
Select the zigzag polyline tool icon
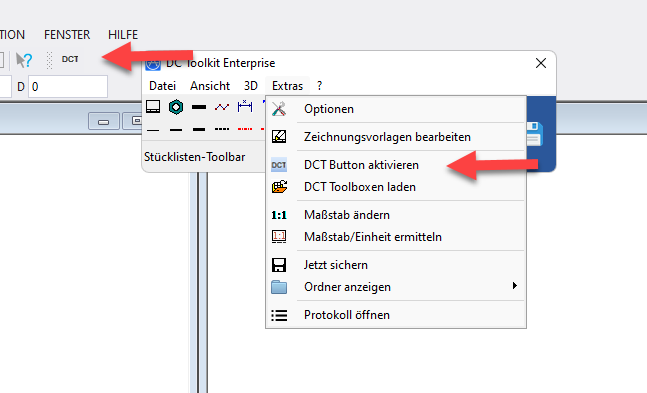[x=222, y=107]
